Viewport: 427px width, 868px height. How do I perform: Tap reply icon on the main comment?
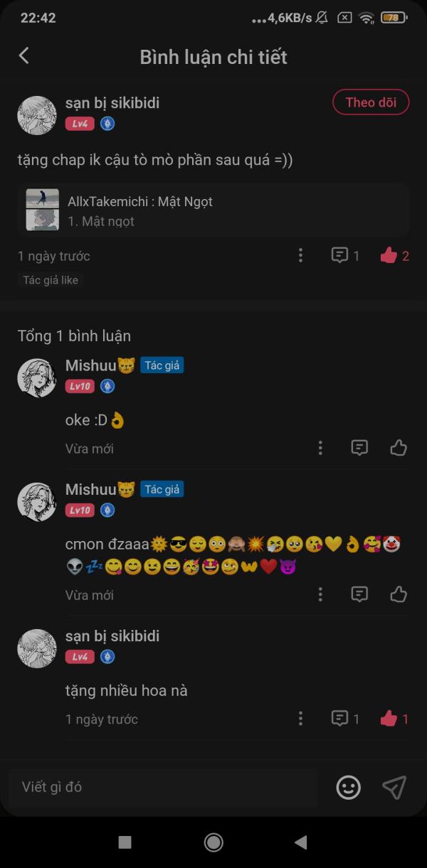coord(339,256)
